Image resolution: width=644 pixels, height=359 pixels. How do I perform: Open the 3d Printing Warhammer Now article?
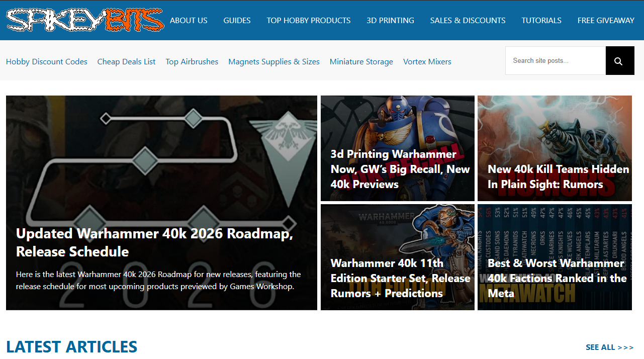pyautogui.click(x=400, y=169)
